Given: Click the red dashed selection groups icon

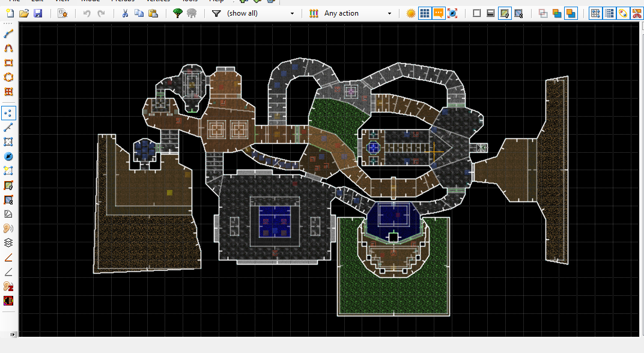Looking at the screenshot, I should (543, 13).
